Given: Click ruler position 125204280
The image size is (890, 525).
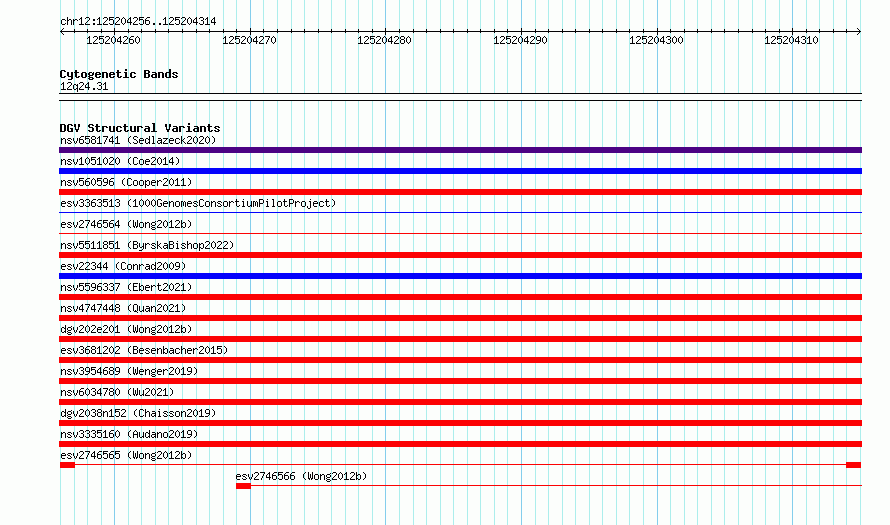Looking at the screenshot, I should (384, 40).
